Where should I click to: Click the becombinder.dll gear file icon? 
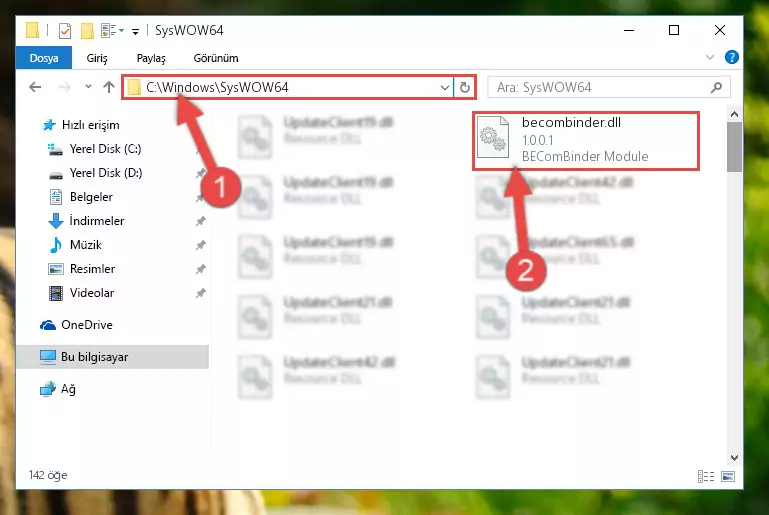coord(492,137)
